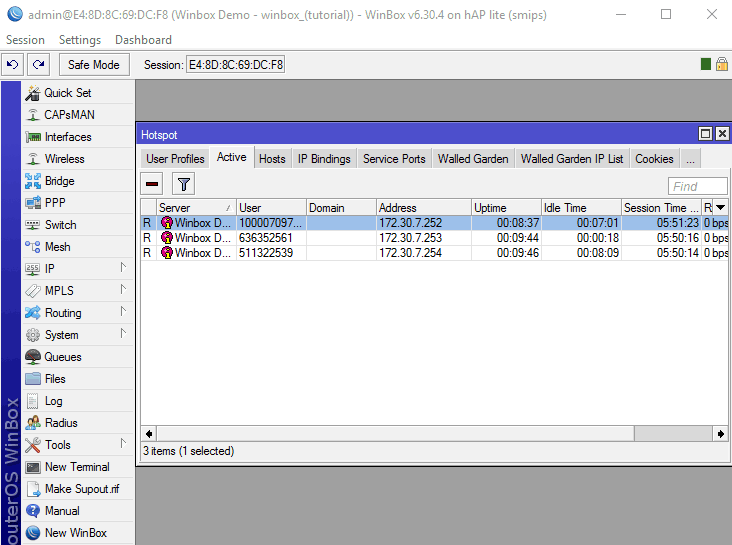
Task: Open the PPP icon
Action: (33, 203)
